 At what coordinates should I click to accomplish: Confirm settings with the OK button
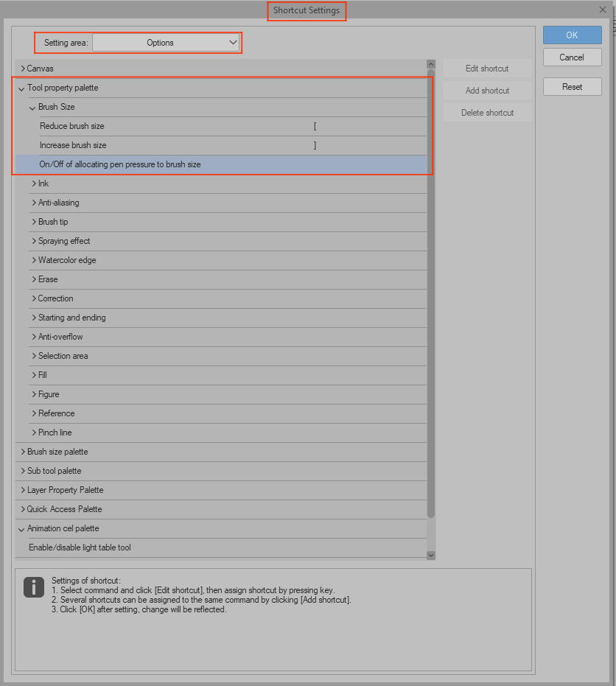[572, 35]
